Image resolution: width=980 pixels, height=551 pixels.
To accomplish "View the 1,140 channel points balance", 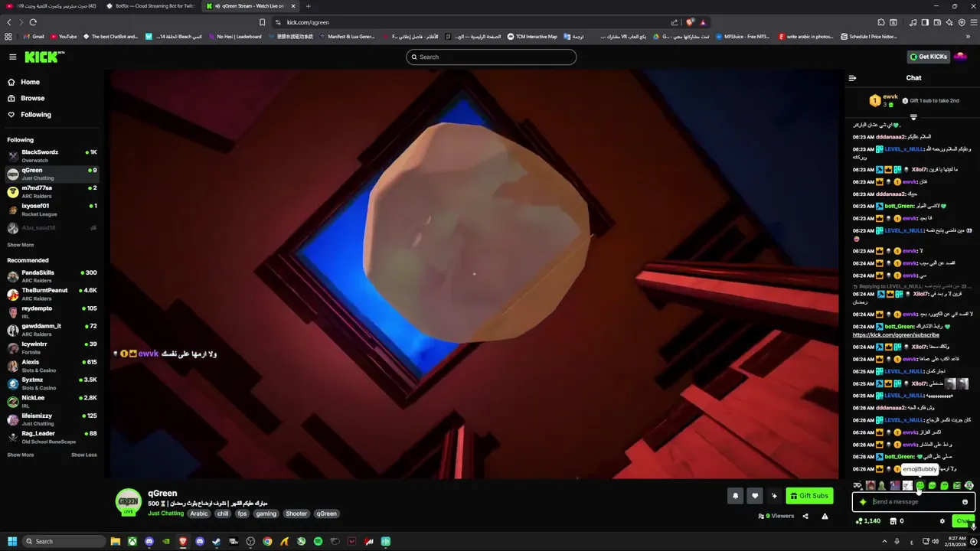I will 868,521.
